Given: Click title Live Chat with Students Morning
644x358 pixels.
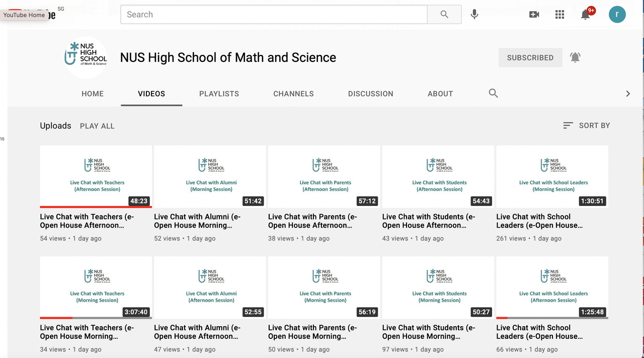Looking at the screenshot, I should (x=429, y=332).
